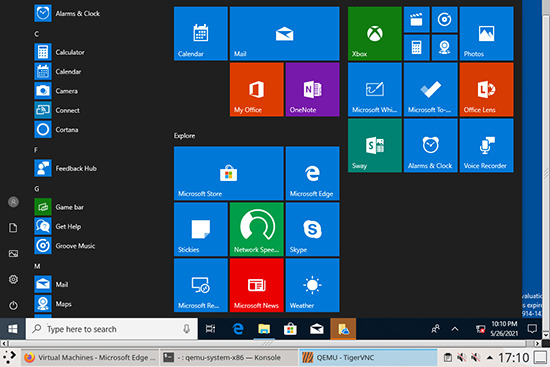Launch Edge from the Windows taskbar

237,329
